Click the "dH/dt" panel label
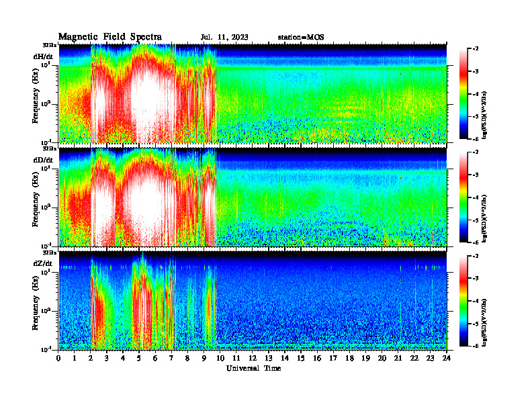The image size is (532, 411). 43,57
